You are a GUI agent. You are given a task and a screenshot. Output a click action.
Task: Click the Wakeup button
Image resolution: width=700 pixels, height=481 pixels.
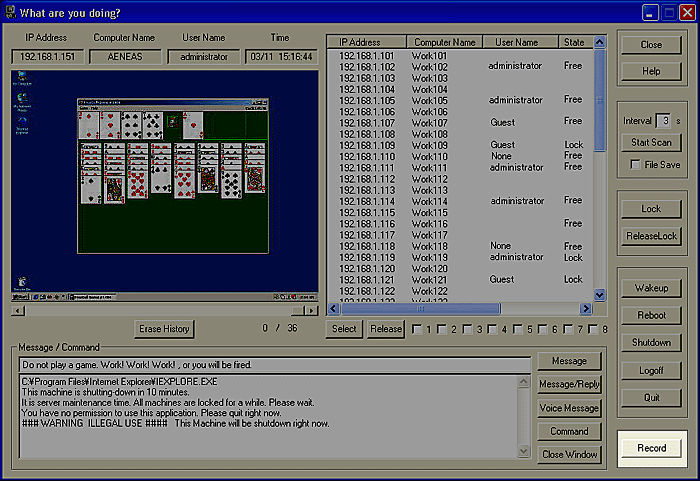(651, 288)
